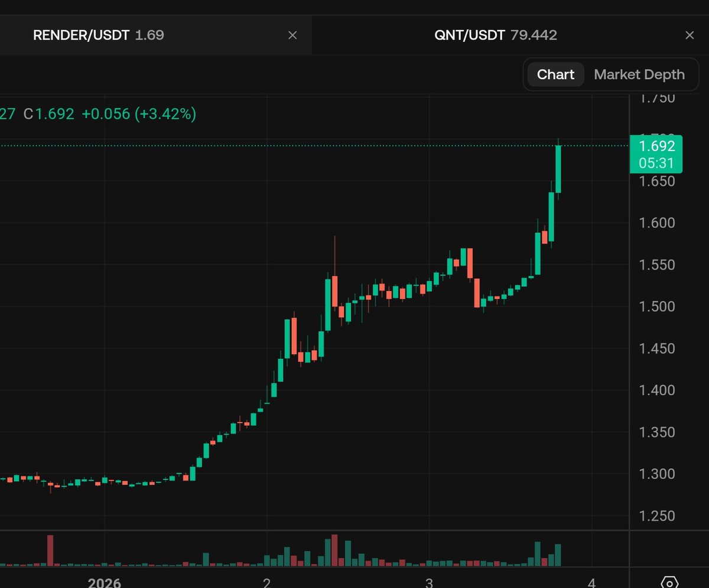The width and height of the screenshot is (709, 588).
Task: Close the QNT/USDT tab
Action: 690,35
